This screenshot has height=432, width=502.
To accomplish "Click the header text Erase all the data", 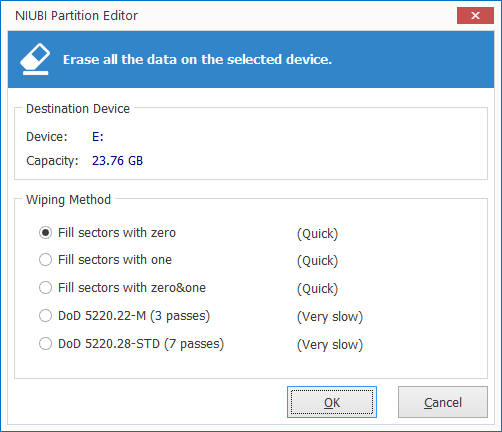I will pos(197,59).
